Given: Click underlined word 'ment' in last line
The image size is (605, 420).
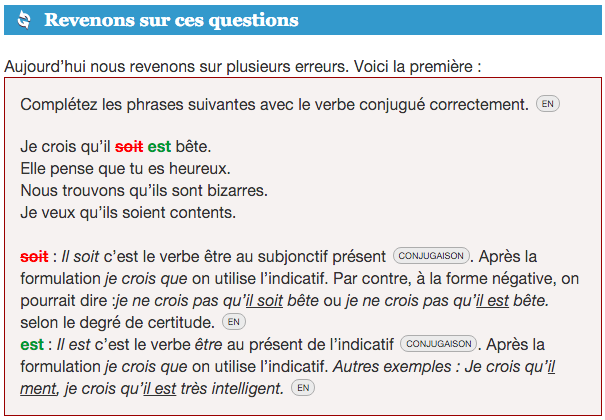Looking at the screenshot, I should (38, 389).
